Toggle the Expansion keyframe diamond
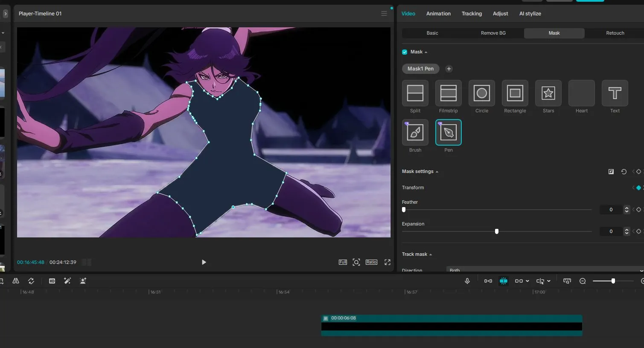 (x=638, y=231)
